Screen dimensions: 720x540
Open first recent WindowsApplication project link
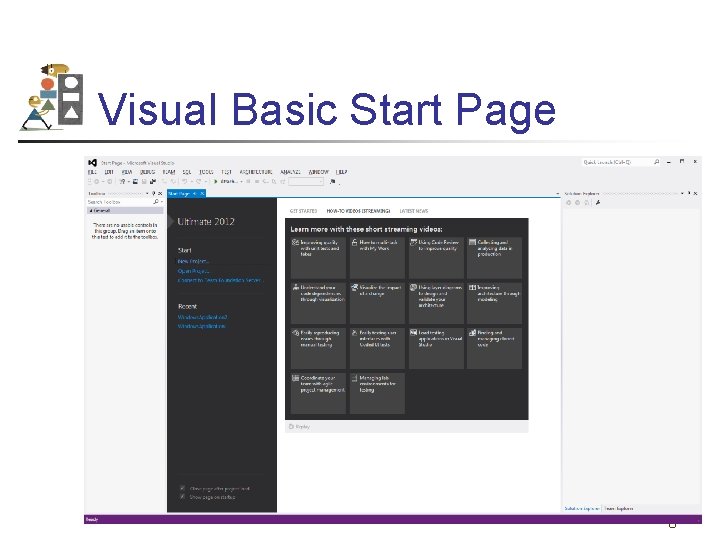click(x=202, y=317)
